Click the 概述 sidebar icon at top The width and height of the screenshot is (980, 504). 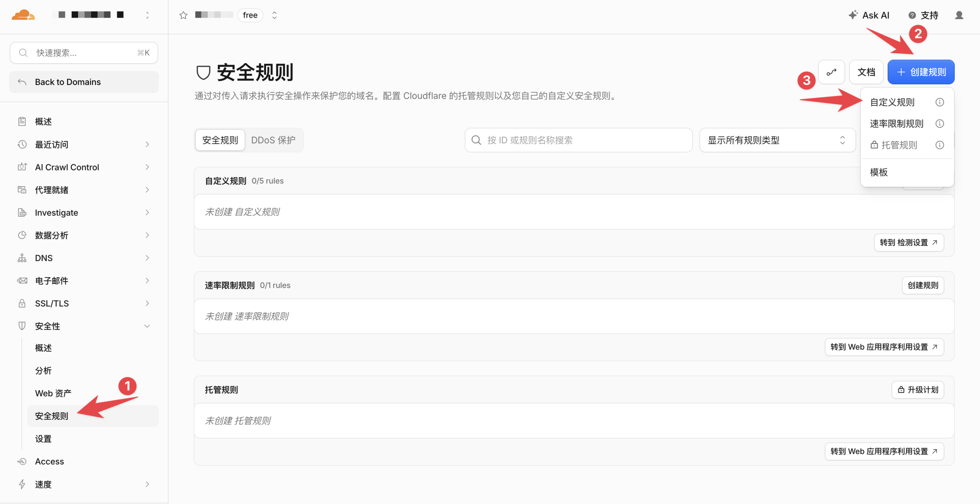pyautogui.click(x=22, y=122)
